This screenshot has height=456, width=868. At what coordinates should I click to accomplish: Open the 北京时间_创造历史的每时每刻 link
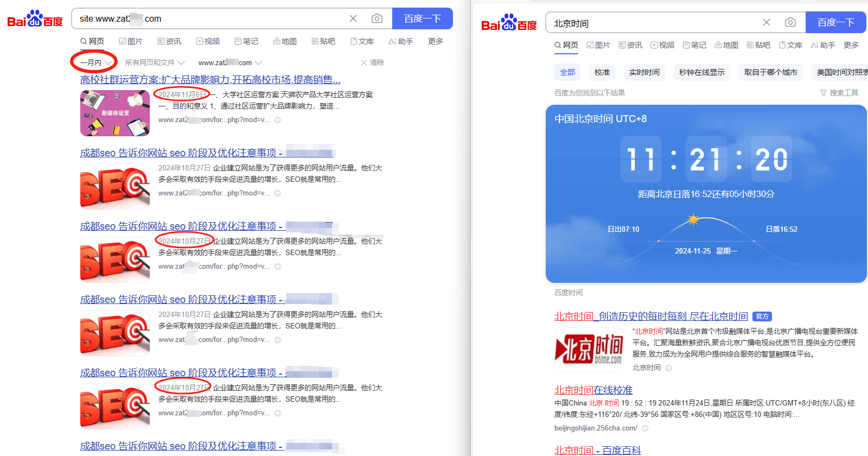point(651,316)
